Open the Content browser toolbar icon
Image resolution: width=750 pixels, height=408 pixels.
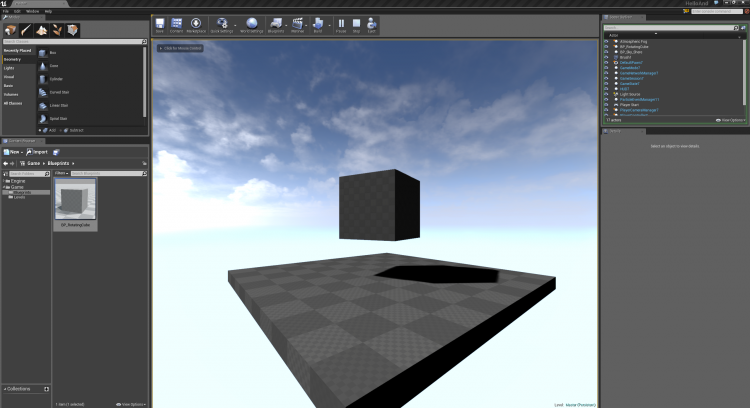tap(176, 25)
